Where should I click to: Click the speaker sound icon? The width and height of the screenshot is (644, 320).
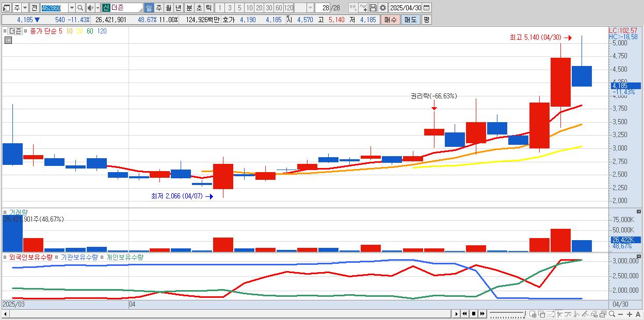coord(90,8)
